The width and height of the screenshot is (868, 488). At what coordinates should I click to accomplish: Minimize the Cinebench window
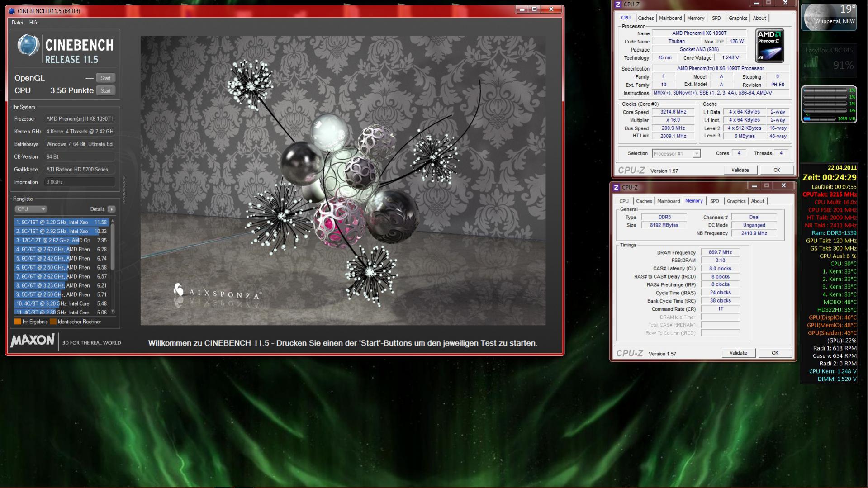[522, 9]
